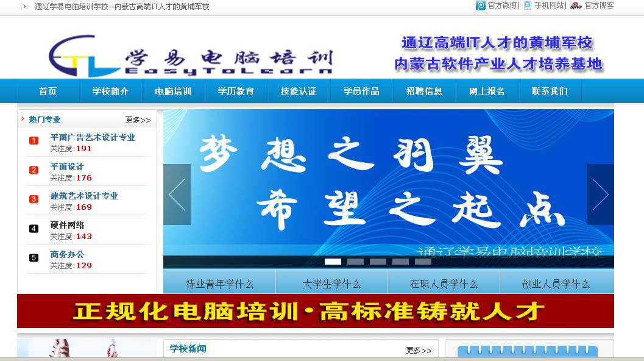Expand 更多>> in 学校新闻 section

coord(419,350)
